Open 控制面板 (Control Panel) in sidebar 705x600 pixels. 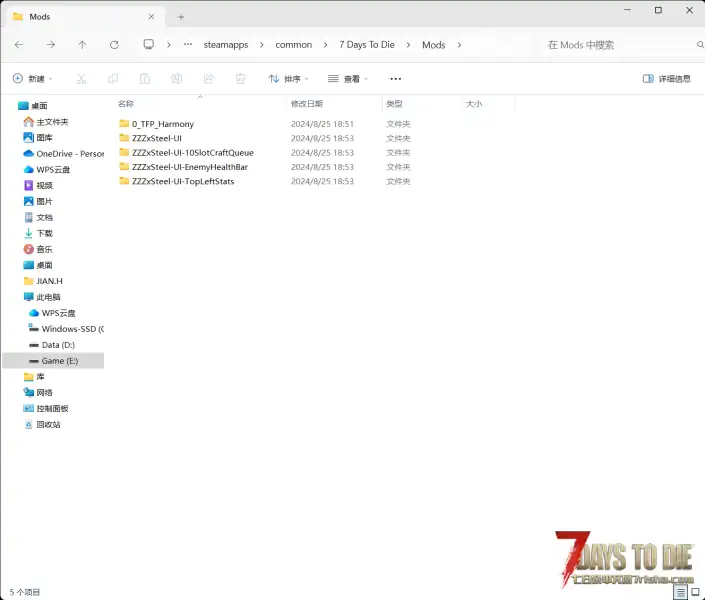(x=46, y=408)
